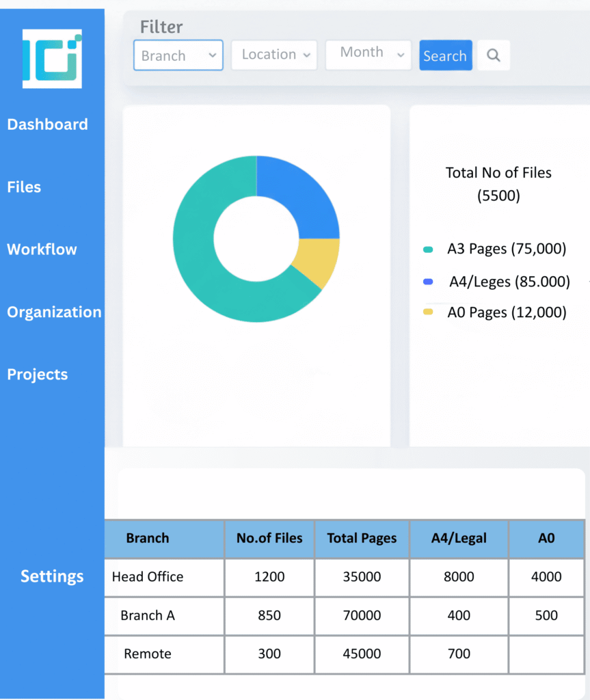The image size is (590, 700).
Task: Open Settings in the sidebar
Action: [x=52, y=576]
